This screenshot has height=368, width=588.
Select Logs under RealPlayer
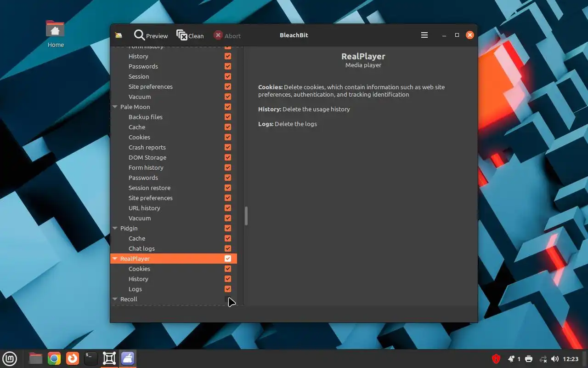135,289
